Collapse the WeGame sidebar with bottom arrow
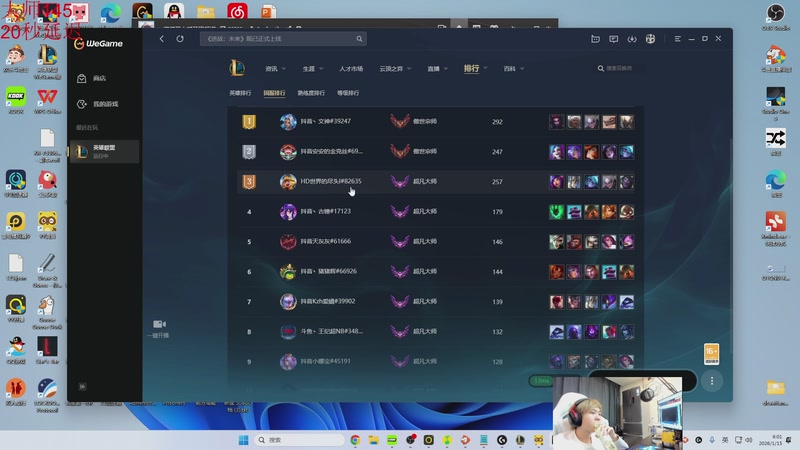This screenshot has width=800, height=450. pyautogui.click(x=83, y=387)
